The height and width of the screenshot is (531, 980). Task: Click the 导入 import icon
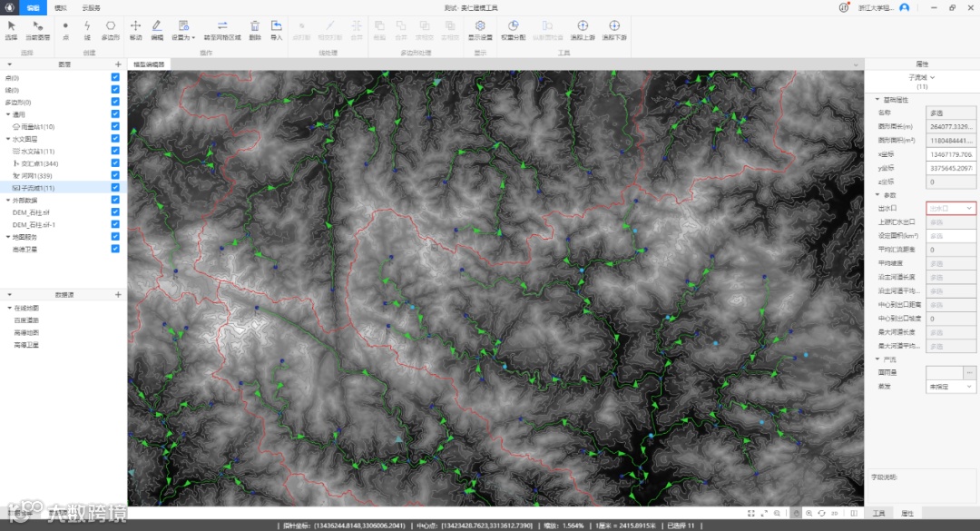276,29
